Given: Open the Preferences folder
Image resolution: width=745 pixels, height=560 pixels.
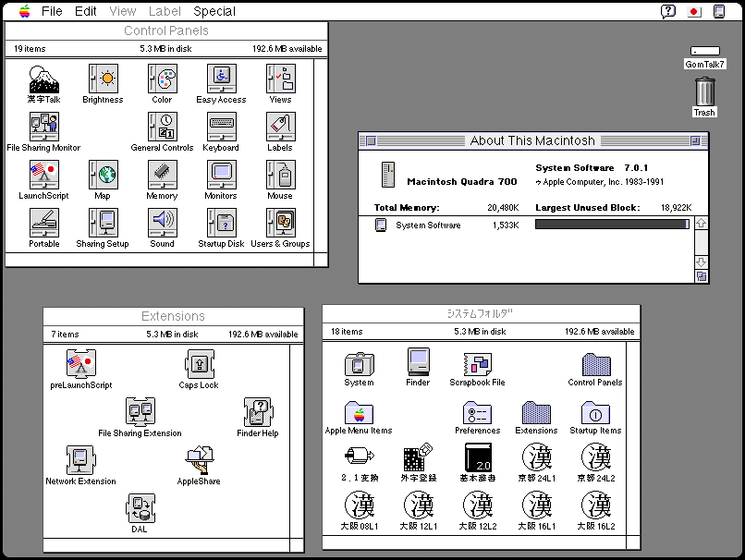Looking at the screenshot, I should (x=478, y=412).
